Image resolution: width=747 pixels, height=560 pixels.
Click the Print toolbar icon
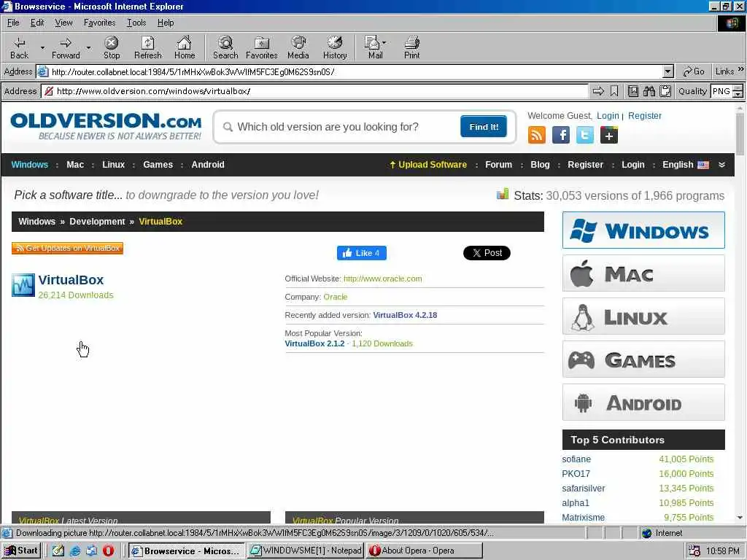pos(411,43)
